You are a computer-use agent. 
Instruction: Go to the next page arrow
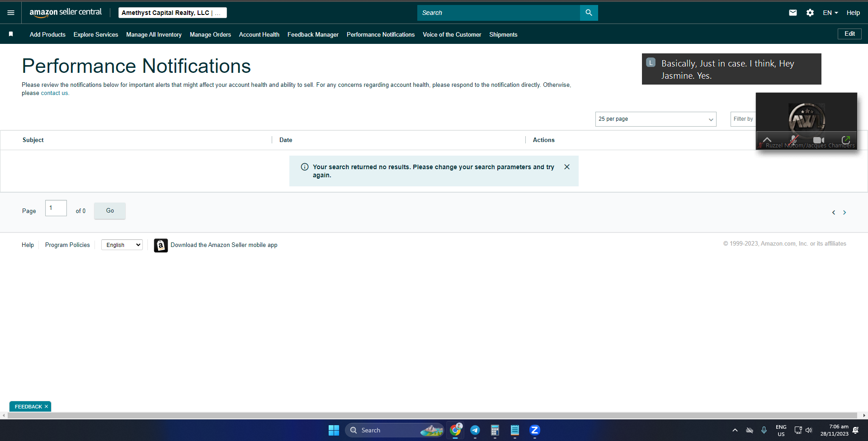844,213
